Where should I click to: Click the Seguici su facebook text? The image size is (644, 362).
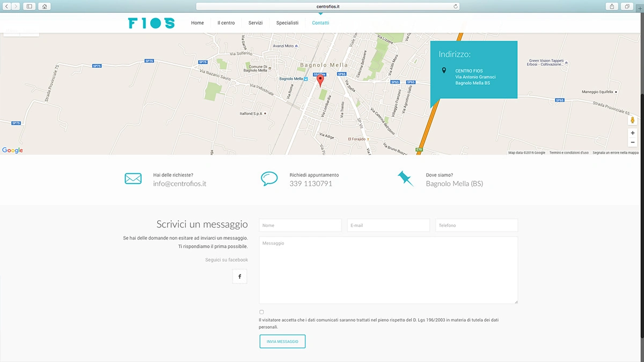tap(226, 260)
